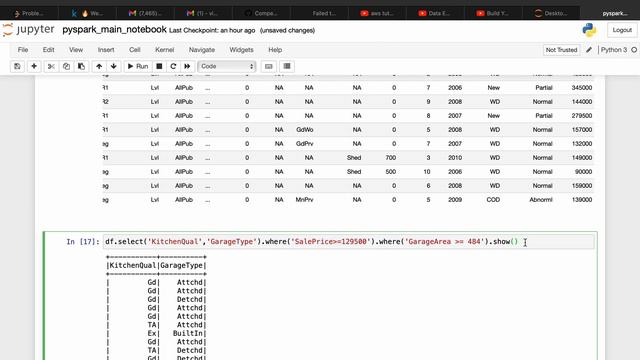The image size is (640, 360).
Task: Click the COD sale type cell
Action: pyautogui.click(x=493, y=200)
